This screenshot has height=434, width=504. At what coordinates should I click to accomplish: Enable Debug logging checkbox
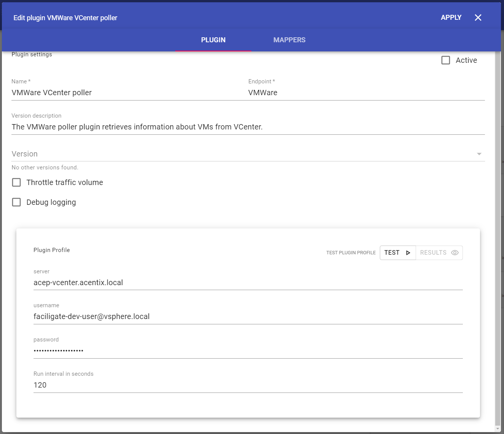click(16, 202)
